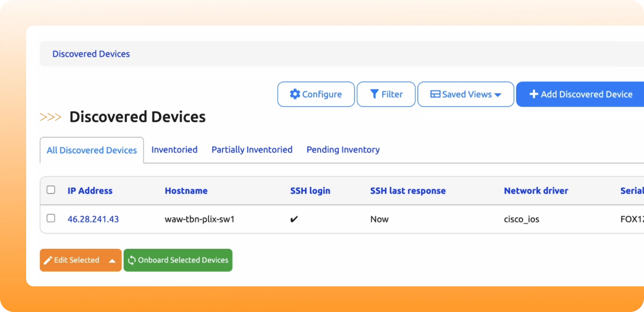Open the Partially Inventoried tab
This screenshot has width=644, height=312.
252,150
